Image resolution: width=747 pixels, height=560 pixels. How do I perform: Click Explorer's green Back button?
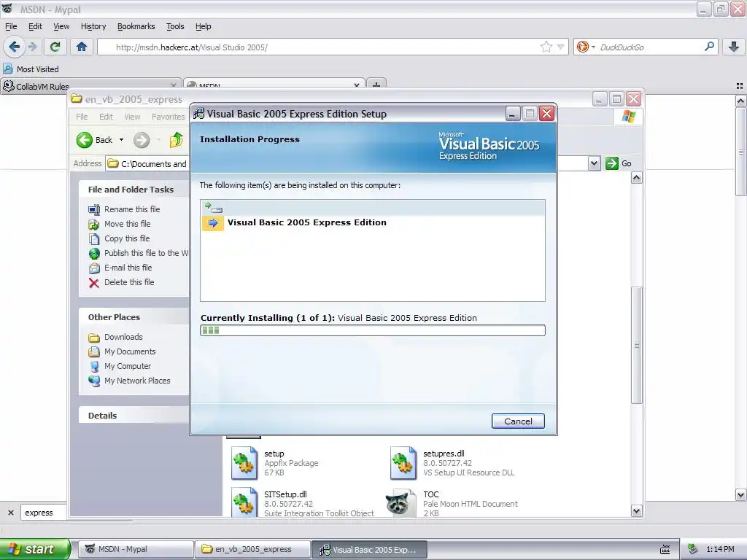pos(94,140)
